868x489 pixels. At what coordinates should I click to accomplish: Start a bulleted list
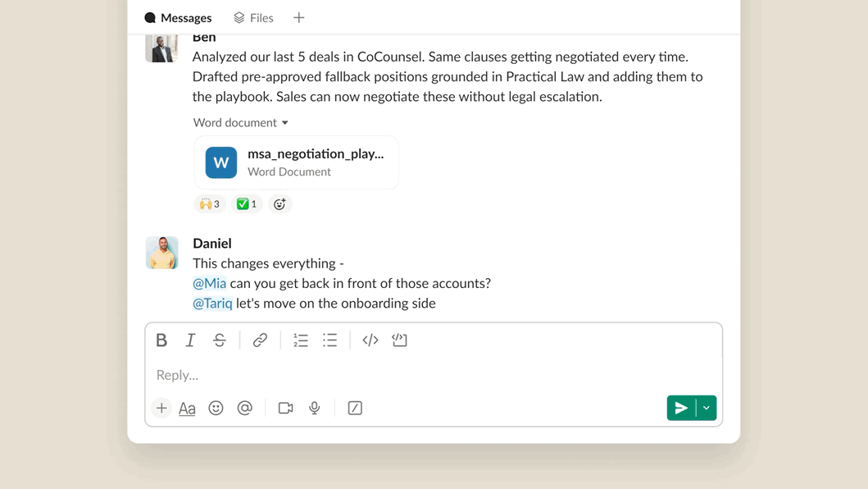329,340
